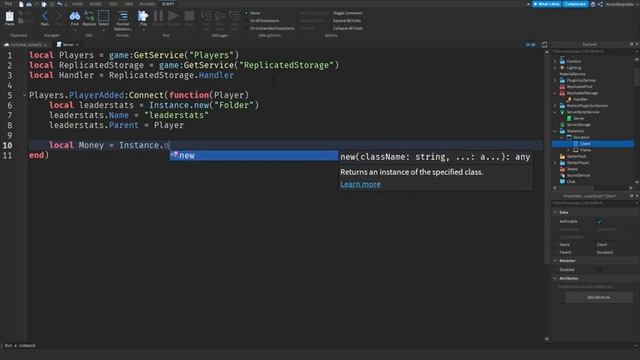Toggle the Archivable checkbox
The width and height of the screenshot is (640, 360).
599,221
